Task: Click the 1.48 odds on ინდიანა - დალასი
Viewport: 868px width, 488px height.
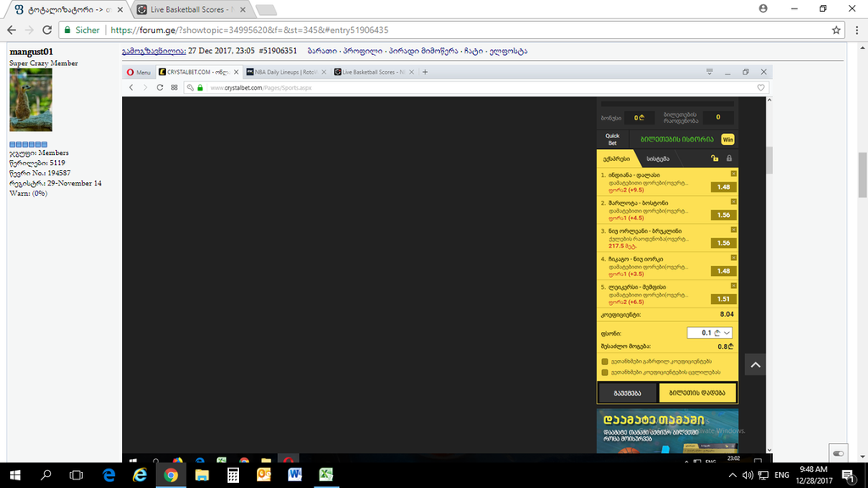Action: (x=724, y=187)
